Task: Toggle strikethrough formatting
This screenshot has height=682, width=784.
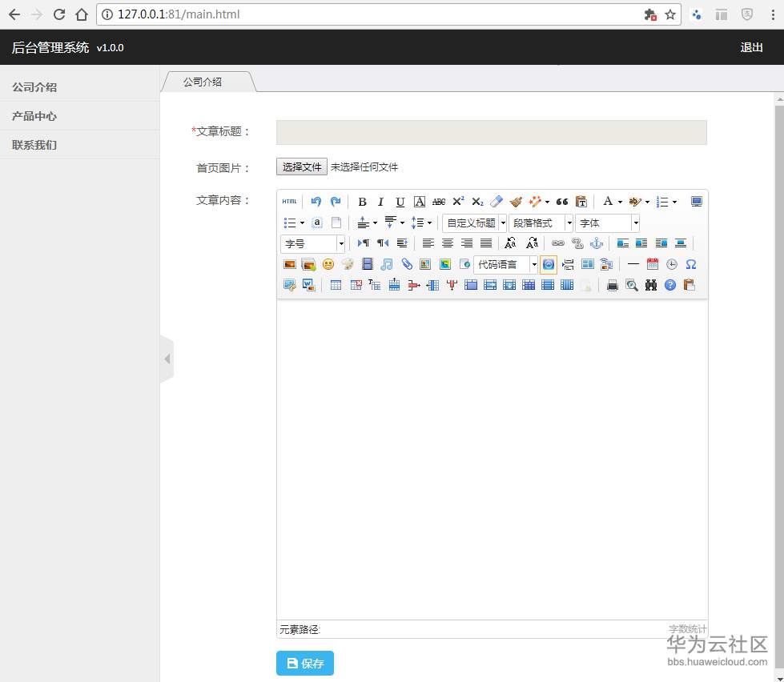Action: [439, 202]
